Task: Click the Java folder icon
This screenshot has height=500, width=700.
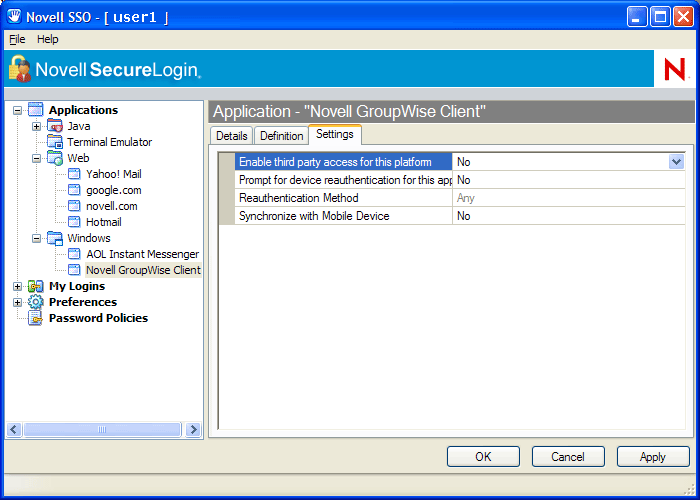Action: (55, 126)
